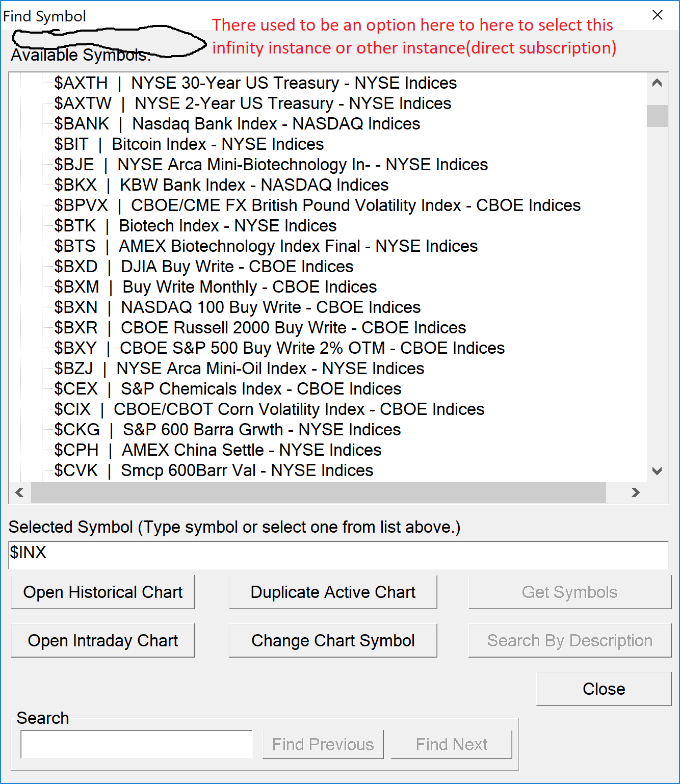Screen dimensions: 680x784
Task: Click Duplicate Active Chart
Action: pyautogui.click(x=333, y=592)
